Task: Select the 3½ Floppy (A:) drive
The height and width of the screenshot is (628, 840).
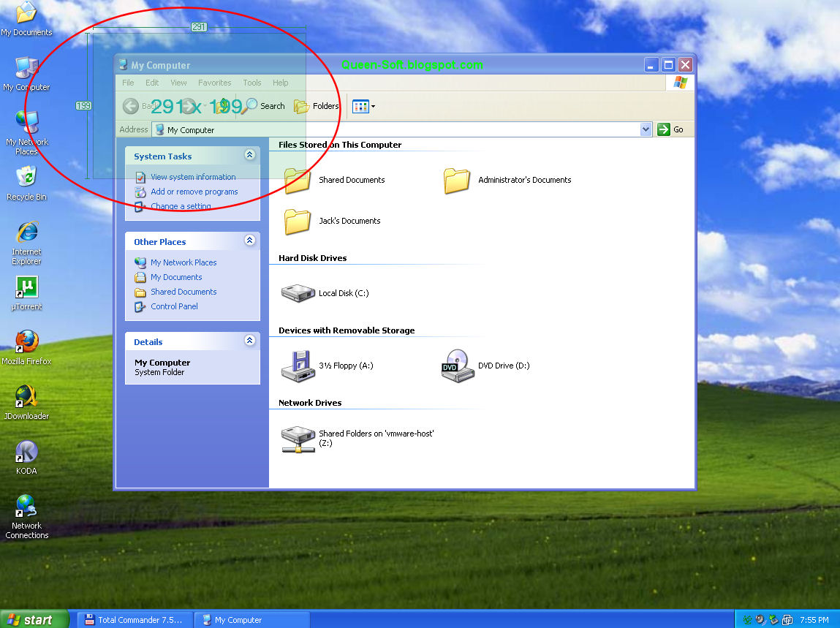Action: [x=327, y=366]
